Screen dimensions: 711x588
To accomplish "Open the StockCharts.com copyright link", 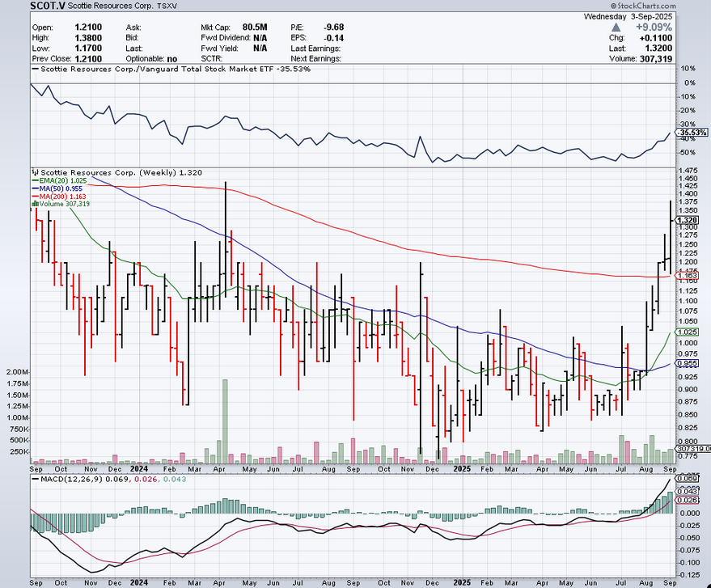I will click(x=668, y=6).
